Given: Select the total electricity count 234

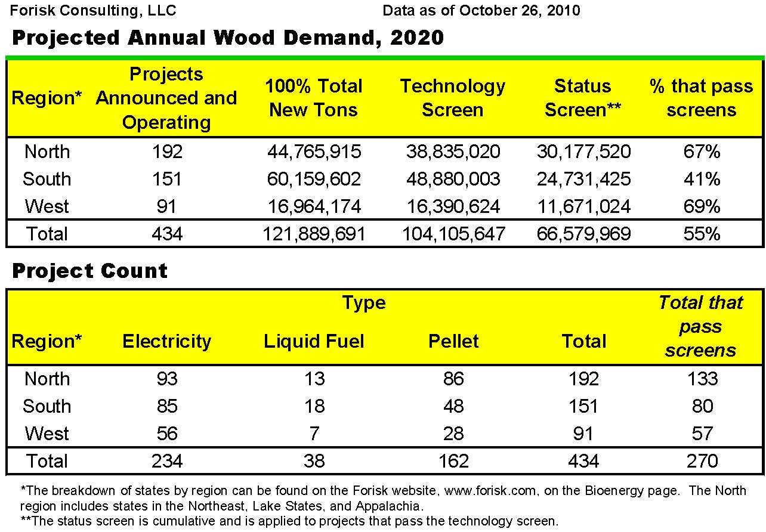Looking at the screenshot, I should click(166, 461).
